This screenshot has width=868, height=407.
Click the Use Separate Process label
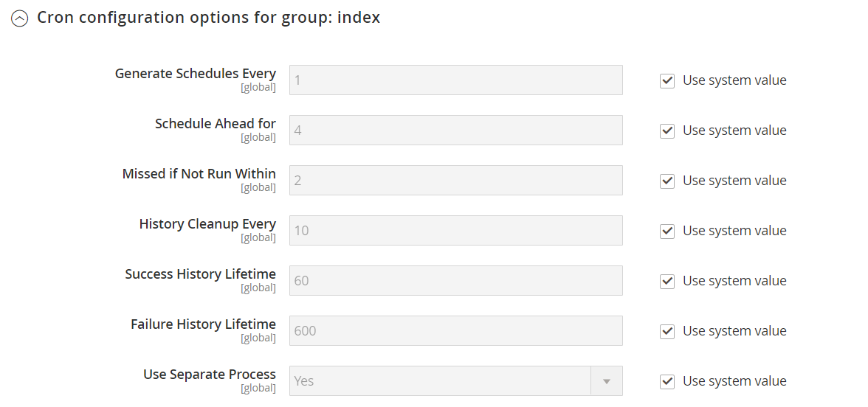(x=210, y=375)
